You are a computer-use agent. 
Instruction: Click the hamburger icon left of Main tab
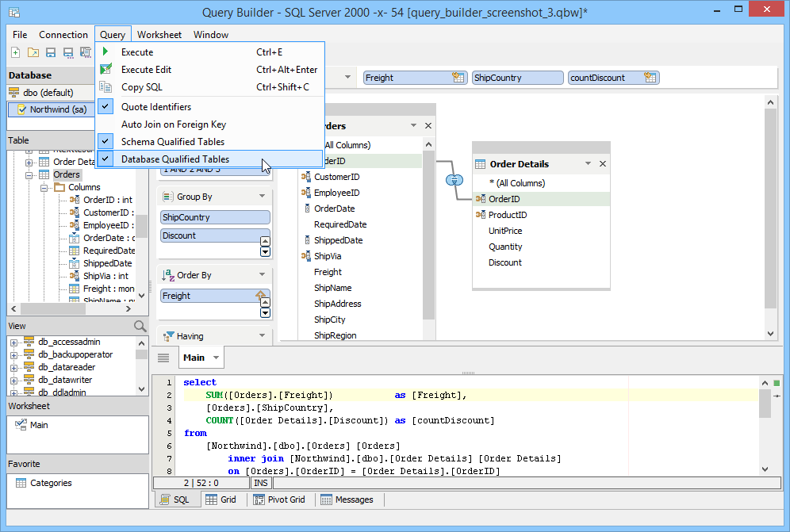coord(163,358)
